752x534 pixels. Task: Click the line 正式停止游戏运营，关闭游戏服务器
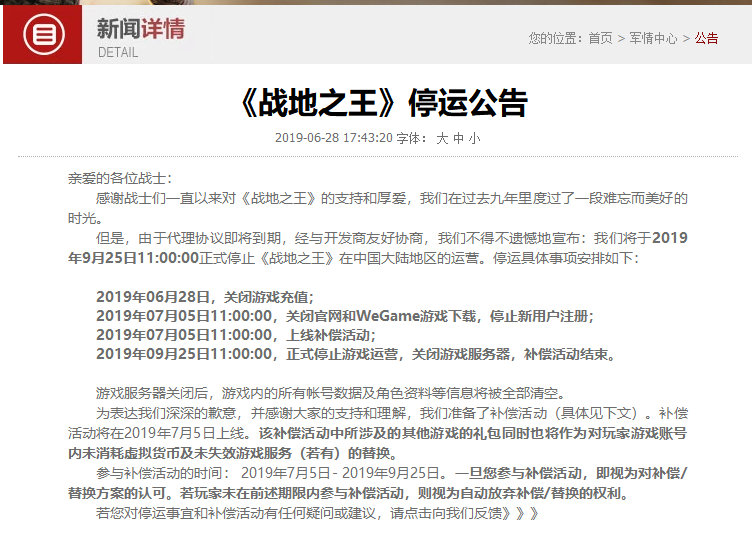(x=355, y=355)
